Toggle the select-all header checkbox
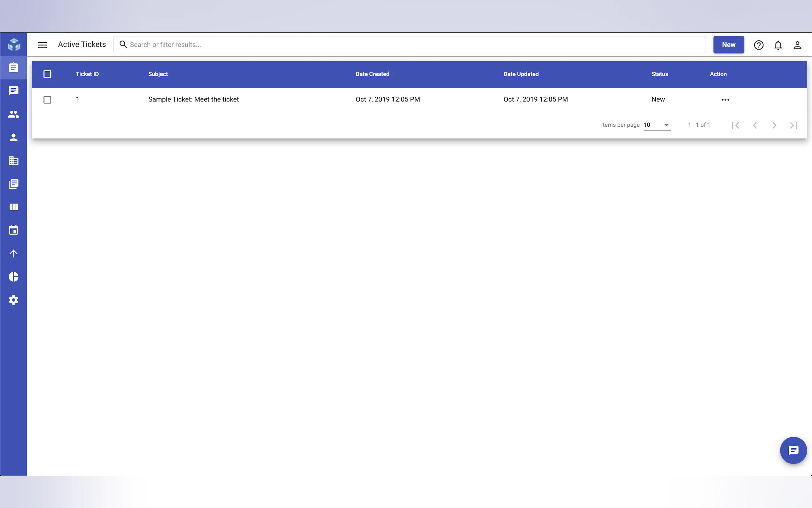 (x=47, y=74)
